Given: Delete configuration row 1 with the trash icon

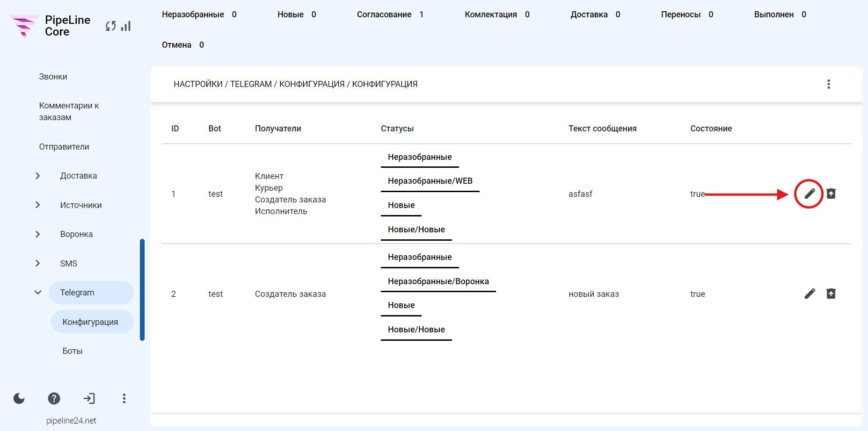Looking at the screenshot, I should tap(831, 194).
